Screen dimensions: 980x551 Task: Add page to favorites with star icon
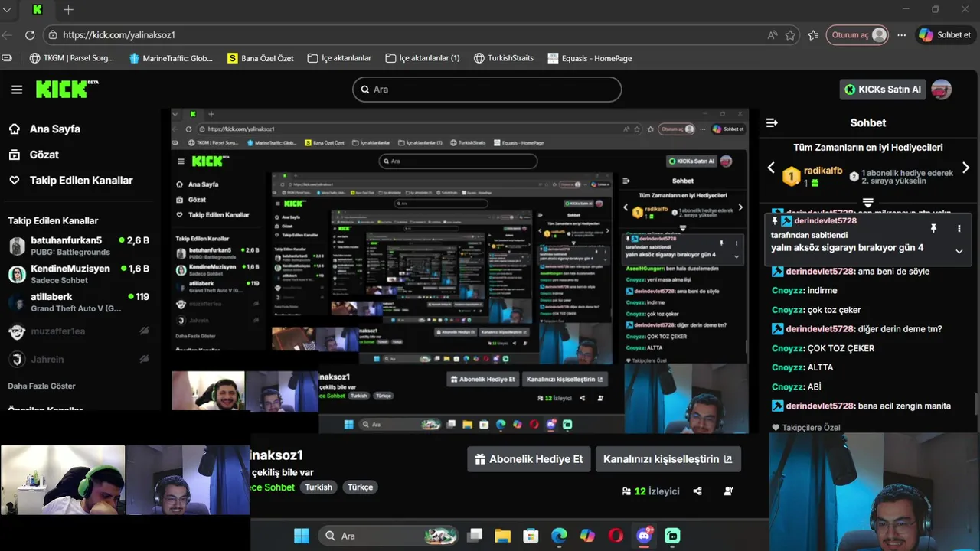[x=790, y=35]
